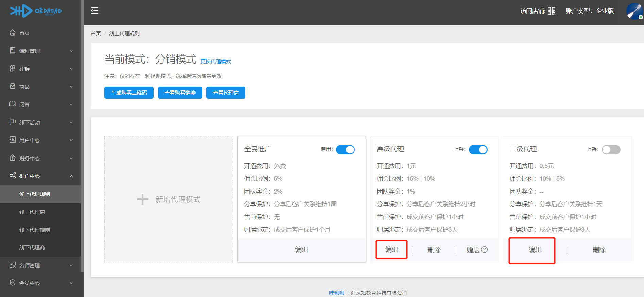The height and width of the screenshot is (297, 644).
Task: Expand the 财务中心 chevron
Action: 71,158
